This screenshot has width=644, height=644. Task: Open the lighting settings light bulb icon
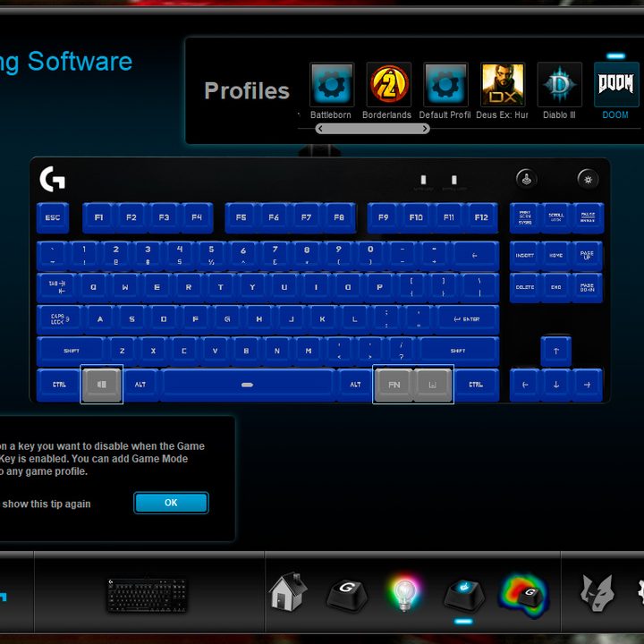coord(404,593)
